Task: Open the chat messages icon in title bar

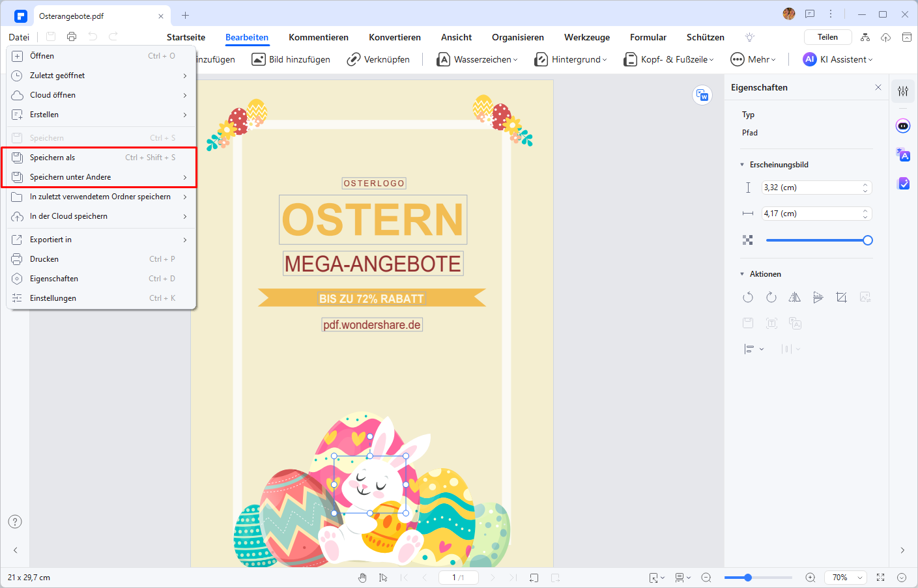Action: coord(810,14)
